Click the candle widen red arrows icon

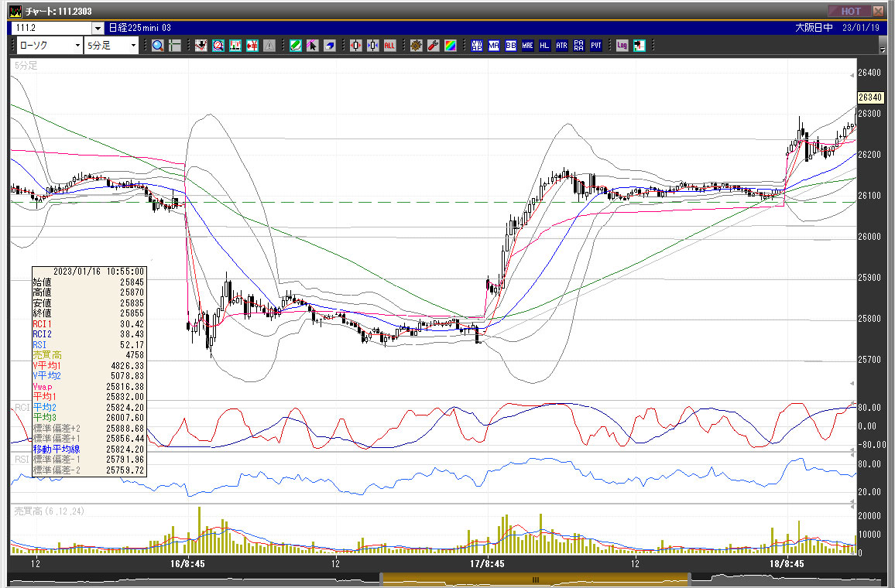[355, 46]
